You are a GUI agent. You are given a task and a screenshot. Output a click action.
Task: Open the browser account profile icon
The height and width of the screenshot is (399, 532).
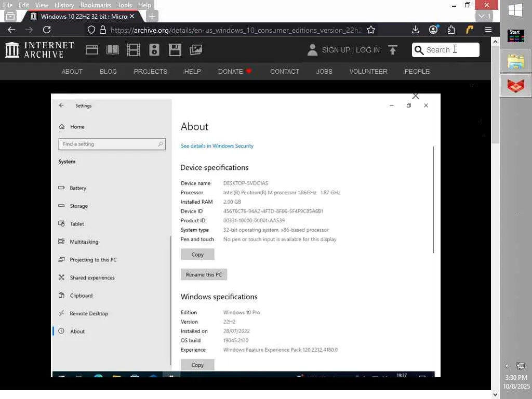(433, 30)
